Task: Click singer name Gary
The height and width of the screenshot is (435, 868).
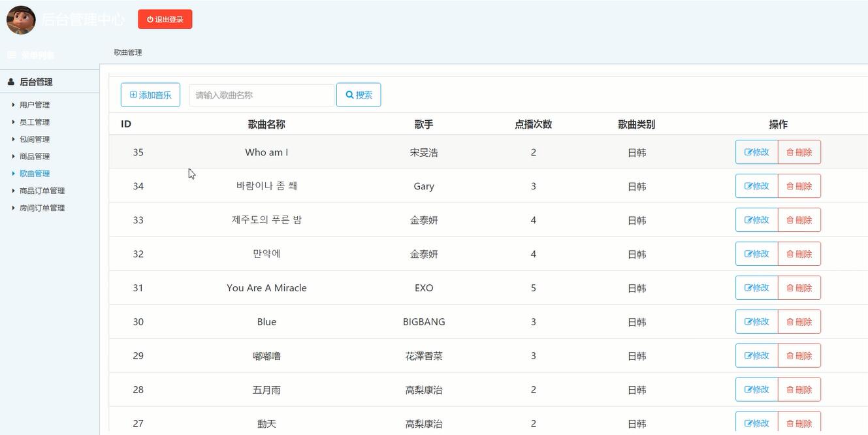Action: pyautogui.click(x=424, y=186)
